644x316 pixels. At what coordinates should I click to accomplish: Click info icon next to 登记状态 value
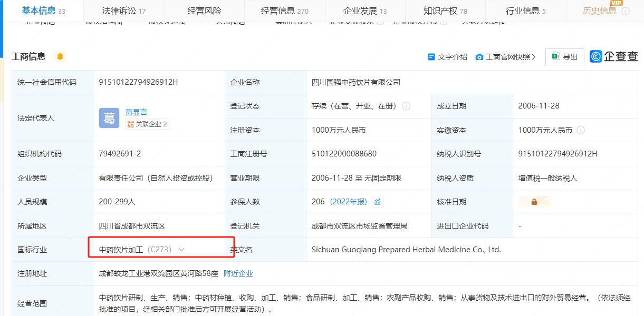[406, 106]
